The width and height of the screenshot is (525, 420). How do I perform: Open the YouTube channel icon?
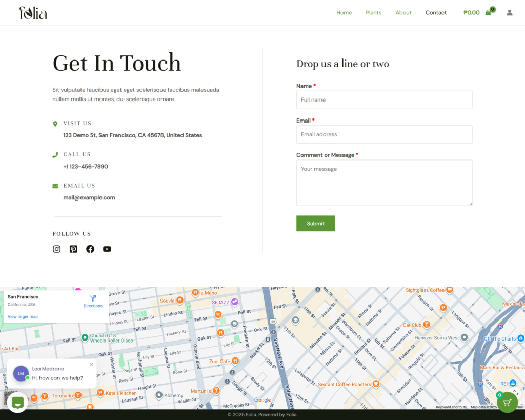(x=107, y=249)
